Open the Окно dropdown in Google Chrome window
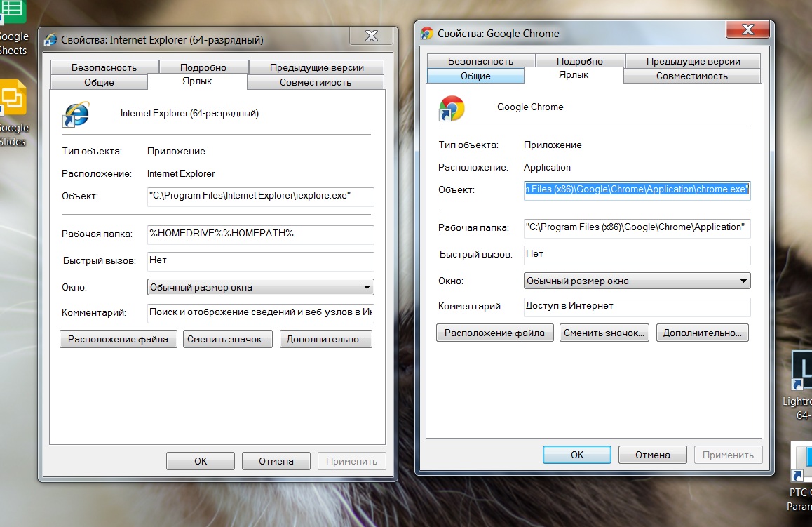The width and height of the screenshot is (812, 527). click(637, 281)
